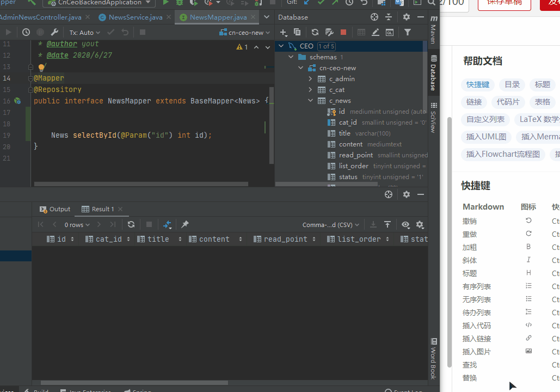Open the results gear settings icon
The image size is (560, 392).
(x=420, y=224)
